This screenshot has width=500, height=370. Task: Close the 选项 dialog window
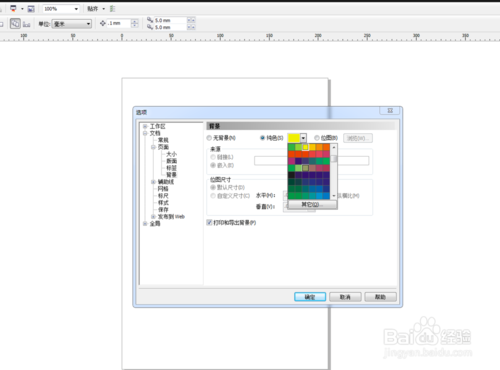click(x=390, y=111)
